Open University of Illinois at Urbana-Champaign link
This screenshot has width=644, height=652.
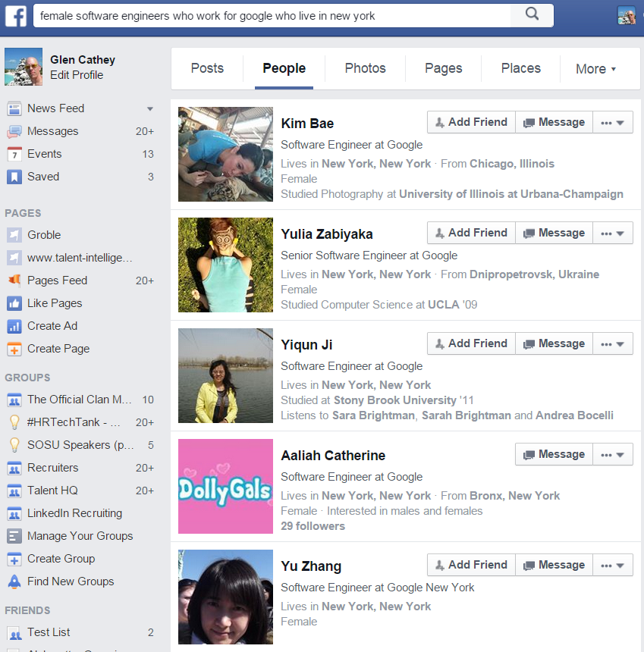click(510, 194)
